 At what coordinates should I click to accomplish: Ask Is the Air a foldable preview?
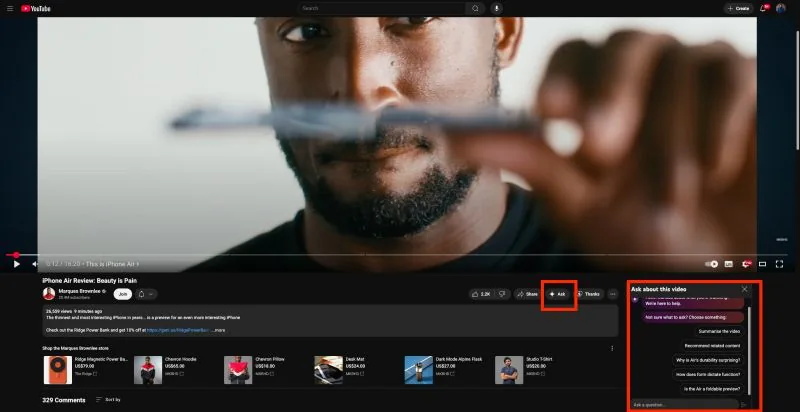point(712,389)
